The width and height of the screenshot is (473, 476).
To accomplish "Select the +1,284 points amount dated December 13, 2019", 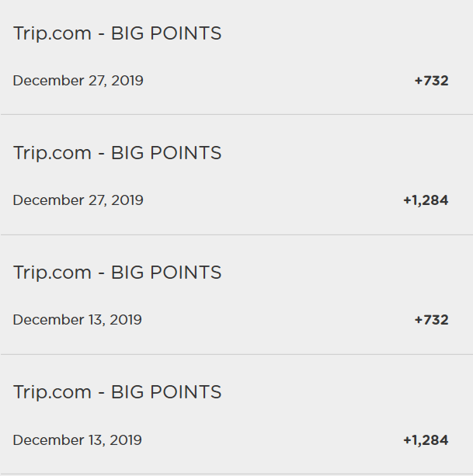I will tap(426, 440).
